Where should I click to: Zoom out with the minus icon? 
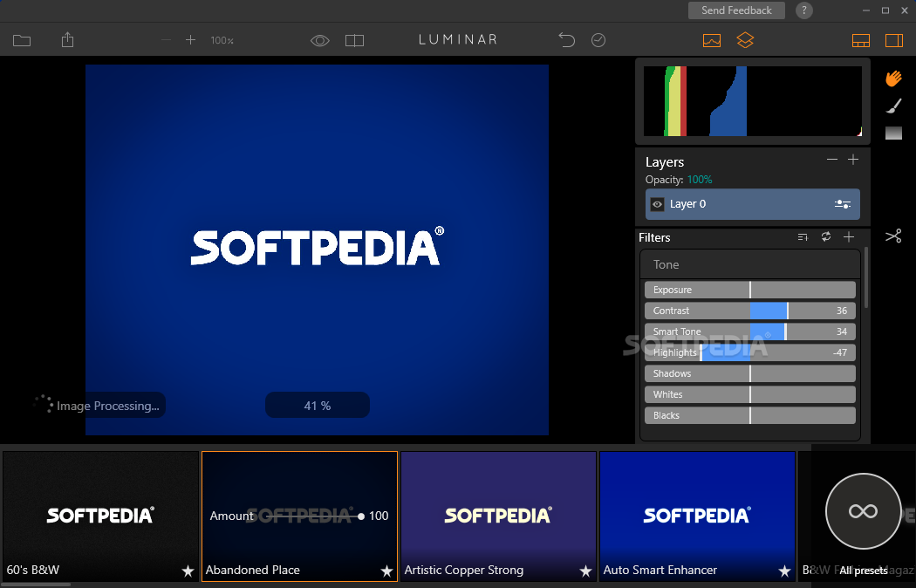(166, 40)
